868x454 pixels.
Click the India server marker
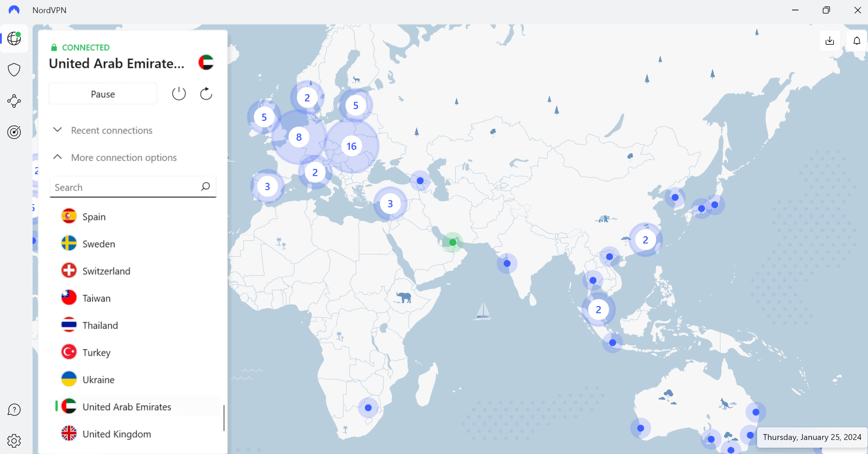pos(507,263)
